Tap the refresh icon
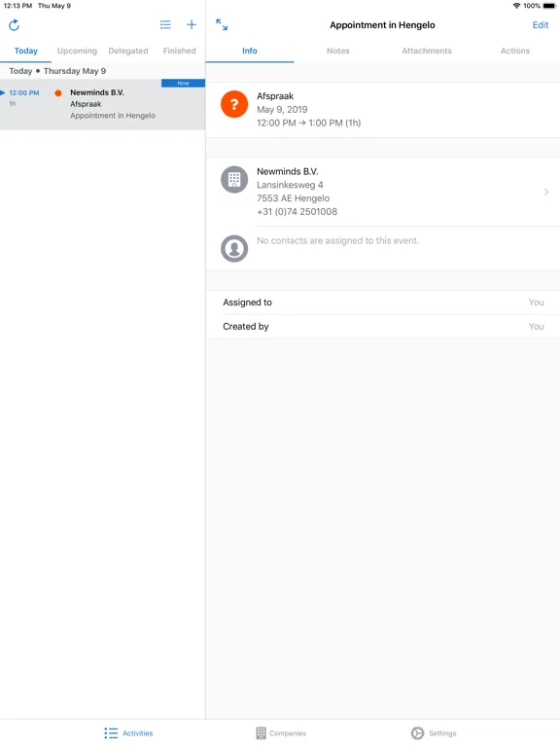Image resolution: width=560 pixels, height=747 pixels. click(x=14, y=24)
